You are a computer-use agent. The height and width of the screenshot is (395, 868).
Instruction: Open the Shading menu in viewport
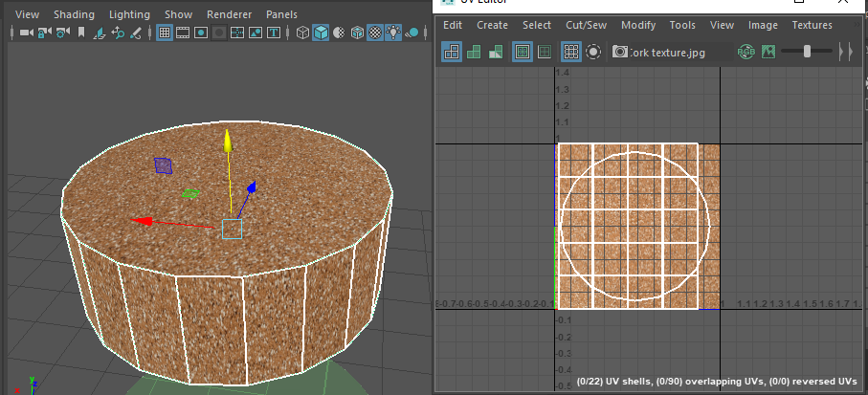click(74, 15)
